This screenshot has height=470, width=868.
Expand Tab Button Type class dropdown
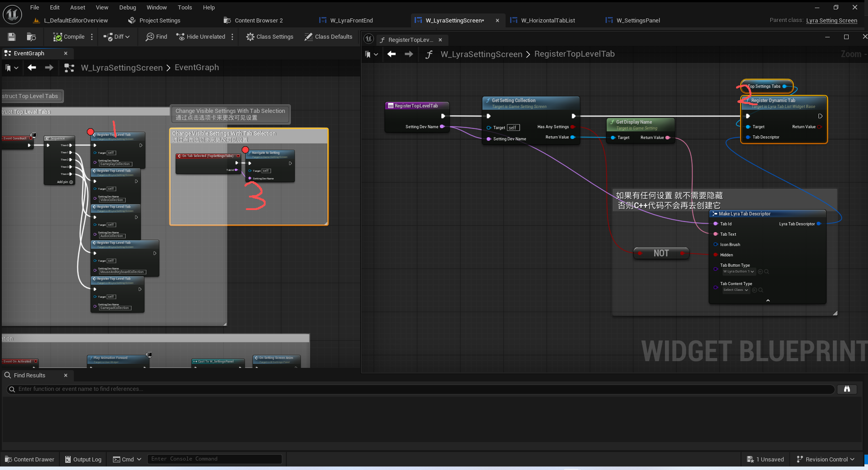(738, 272)
